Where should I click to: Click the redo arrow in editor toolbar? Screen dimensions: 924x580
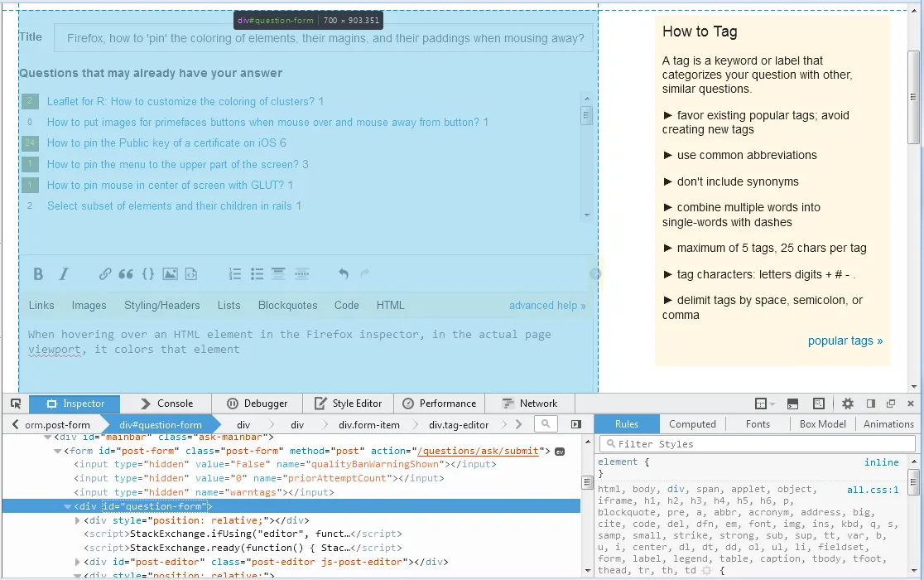pyautogui.click(x=365, y=273)
